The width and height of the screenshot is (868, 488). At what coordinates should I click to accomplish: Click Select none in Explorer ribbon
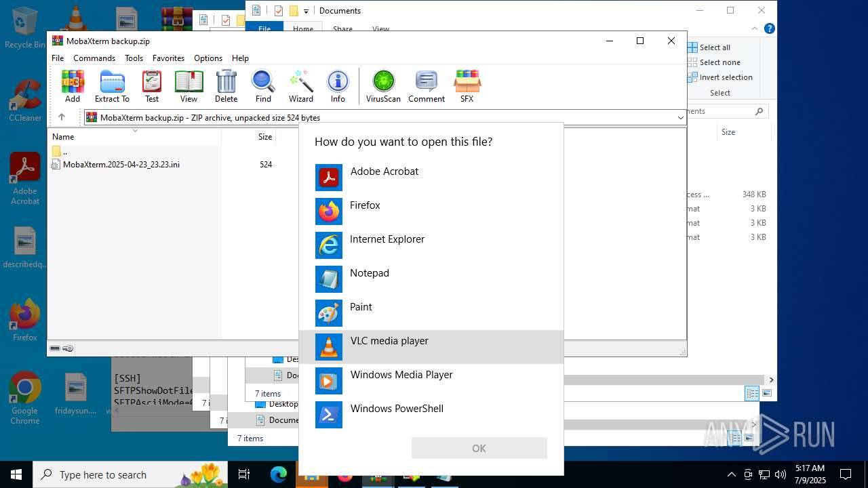pos(714,62)
